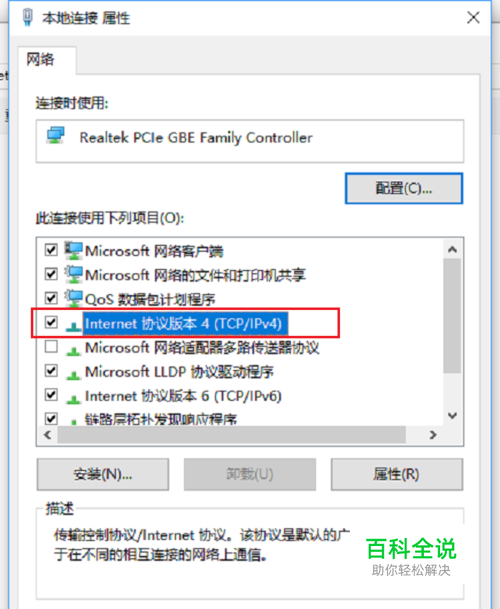Click the TCP/IPv4 protocol icon
This screenshot has width=500, height=609.
(73, 325)
